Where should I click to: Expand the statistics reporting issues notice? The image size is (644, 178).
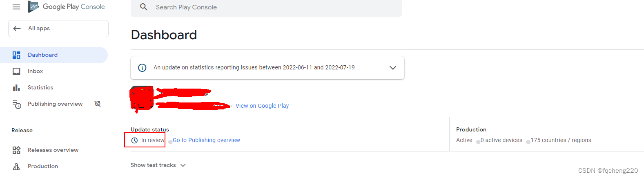pyautogui.click(x=393, y=68)
